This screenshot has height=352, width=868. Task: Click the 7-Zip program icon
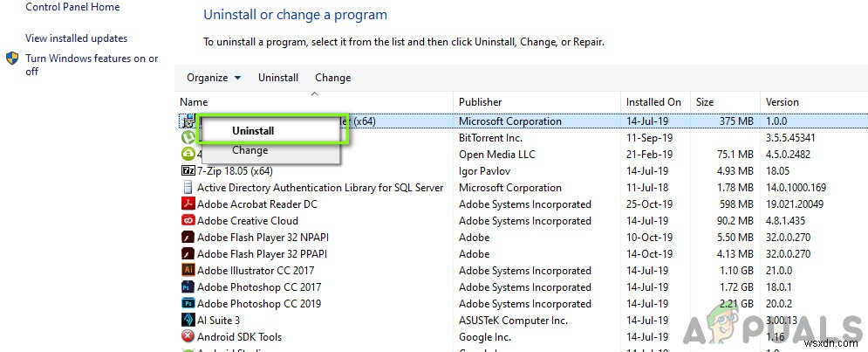click(188, 171)
